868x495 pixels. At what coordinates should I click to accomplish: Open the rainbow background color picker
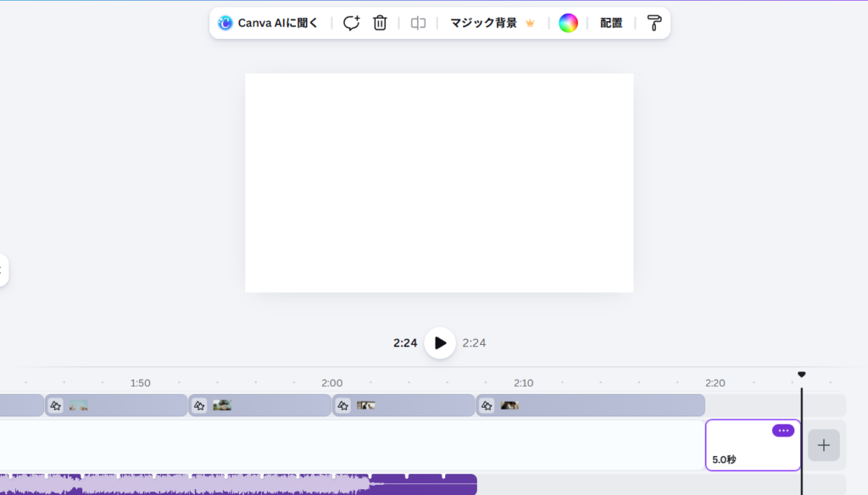568,23
